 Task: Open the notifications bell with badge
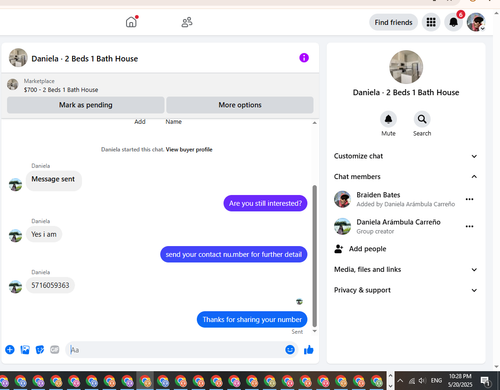click(453, 22)
